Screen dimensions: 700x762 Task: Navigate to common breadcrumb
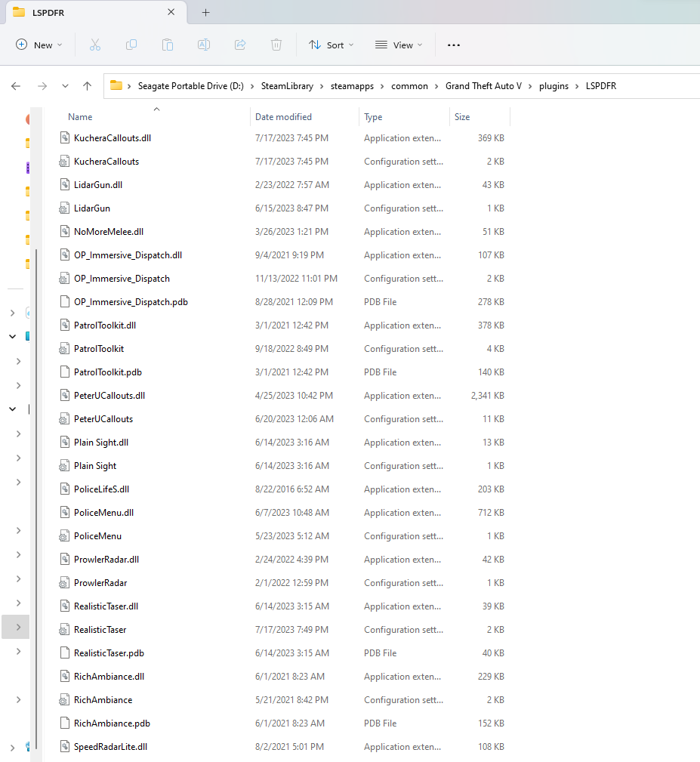(x=409, y=86)
